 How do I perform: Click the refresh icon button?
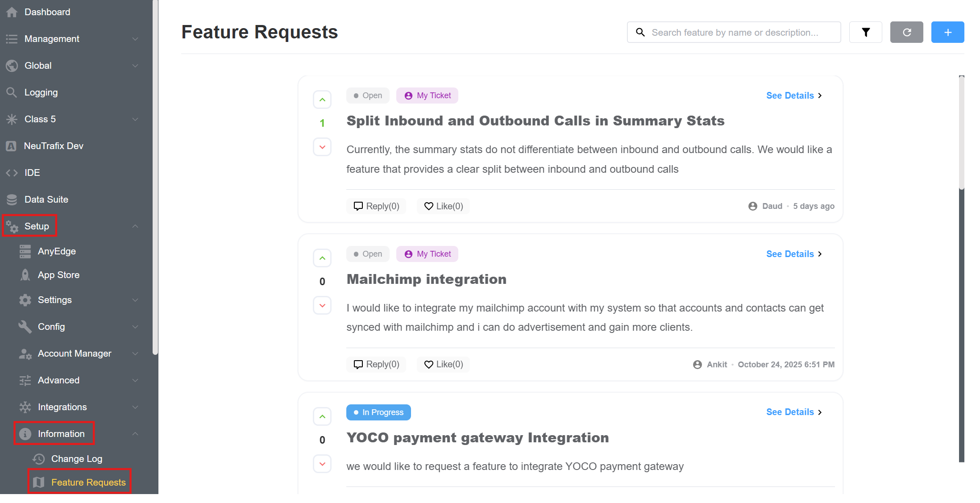(x=906, y=32)
